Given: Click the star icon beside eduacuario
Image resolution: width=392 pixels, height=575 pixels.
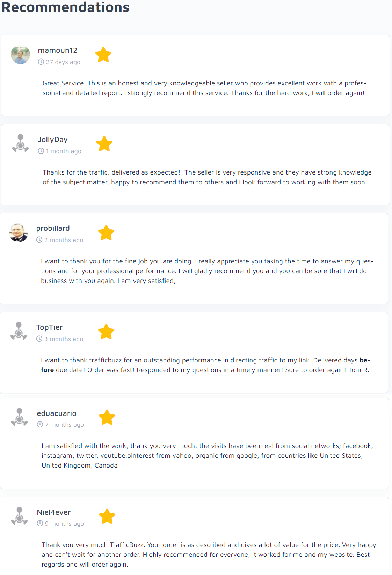Looking at the screenshot, I should (107, 417).
